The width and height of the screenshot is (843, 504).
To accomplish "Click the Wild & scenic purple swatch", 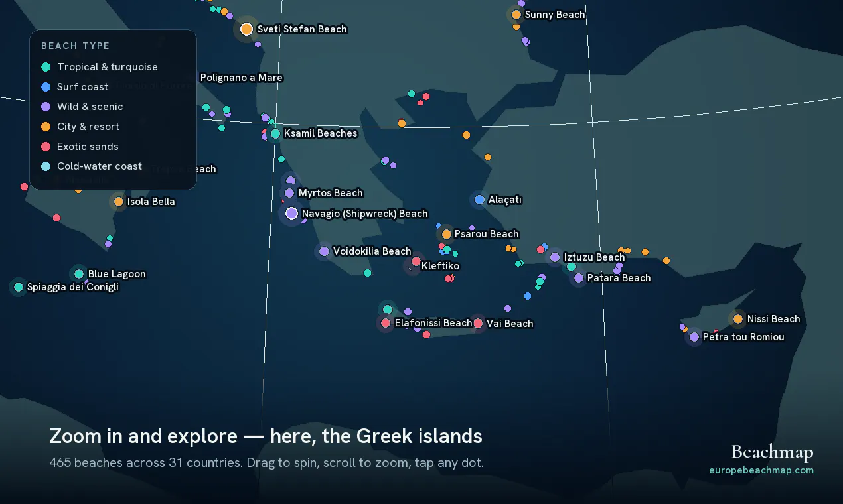I will (x=46, y=107).
